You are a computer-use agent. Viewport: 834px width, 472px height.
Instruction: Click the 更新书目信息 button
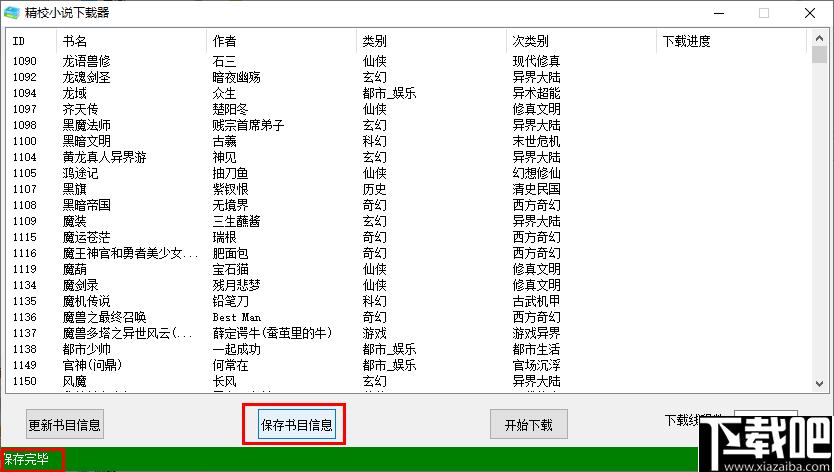click(65, 424)
